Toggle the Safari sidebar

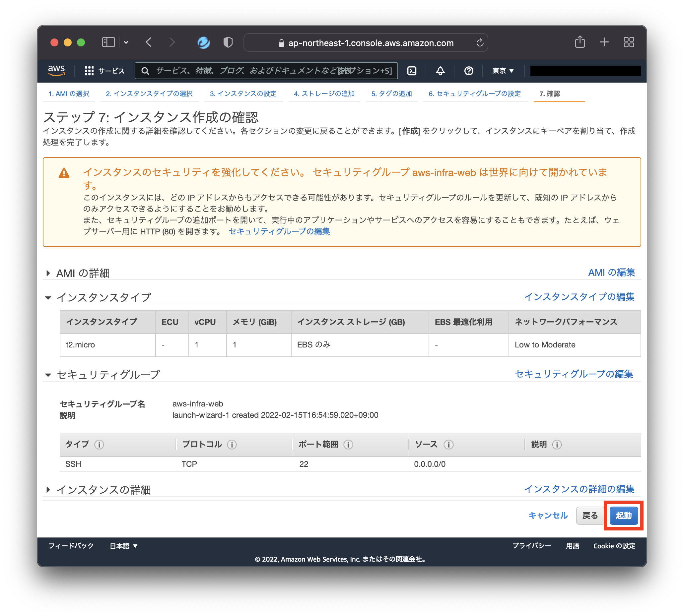pos(108,42)
